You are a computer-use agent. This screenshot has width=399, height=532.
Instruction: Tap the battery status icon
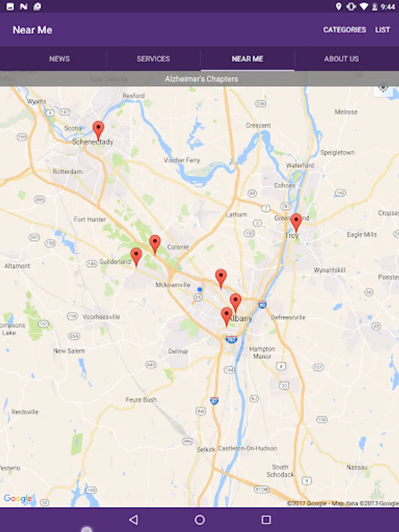click(375, 7)
